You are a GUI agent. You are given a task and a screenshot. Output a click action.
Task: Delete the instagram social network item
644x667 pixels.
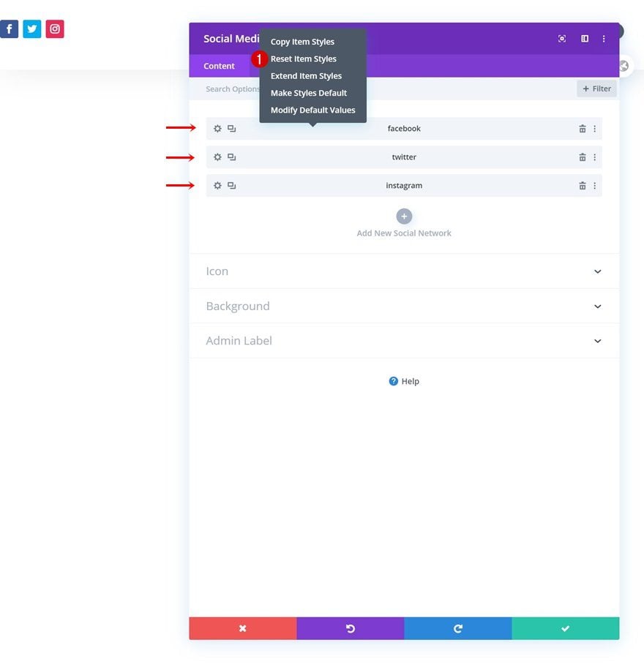tap(583, 186)
